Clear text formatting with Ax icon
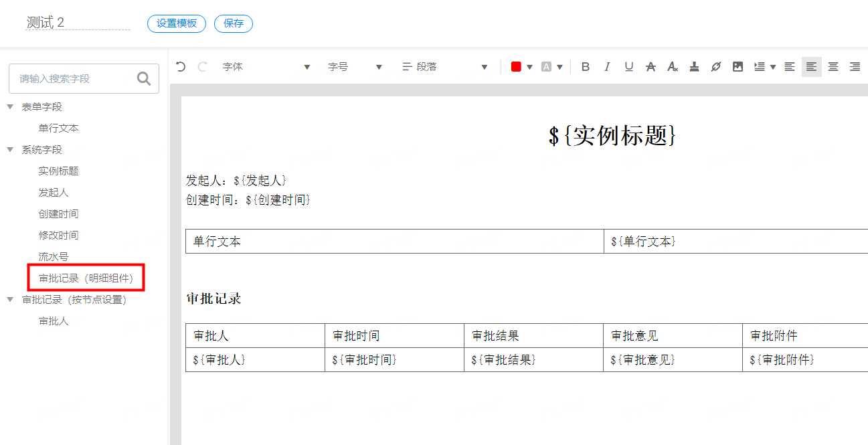 click(x=673, y=67)
